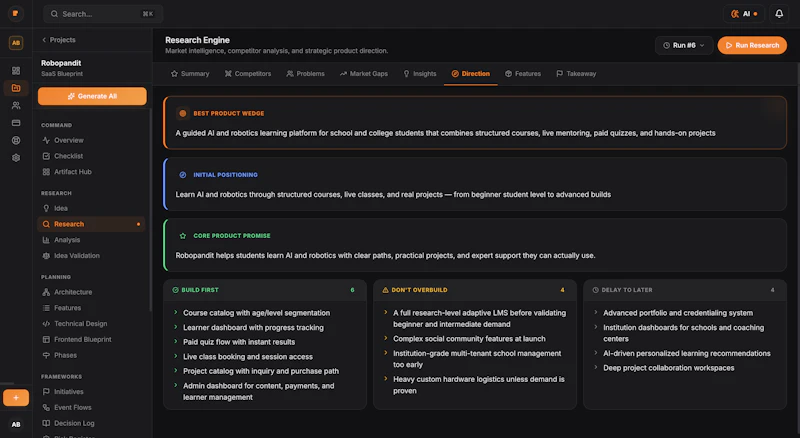The image size is (800, 438).
Task: Open Event Flows
Action: coord(92,407)
